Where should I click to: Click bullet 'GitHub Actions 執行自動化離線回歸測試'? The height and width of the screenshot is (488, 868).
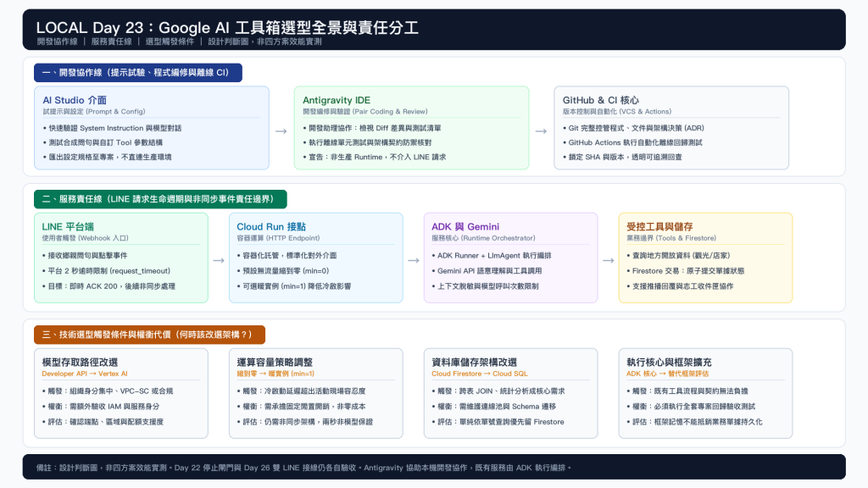pyautogui.click(x=632, y=142)
